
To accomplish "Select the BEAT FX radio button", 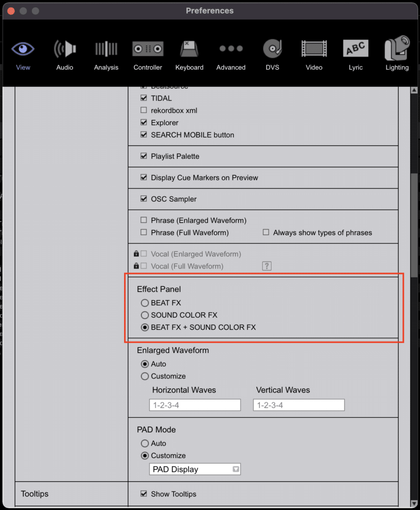I will pyautogui.click(x=144, y=302).
